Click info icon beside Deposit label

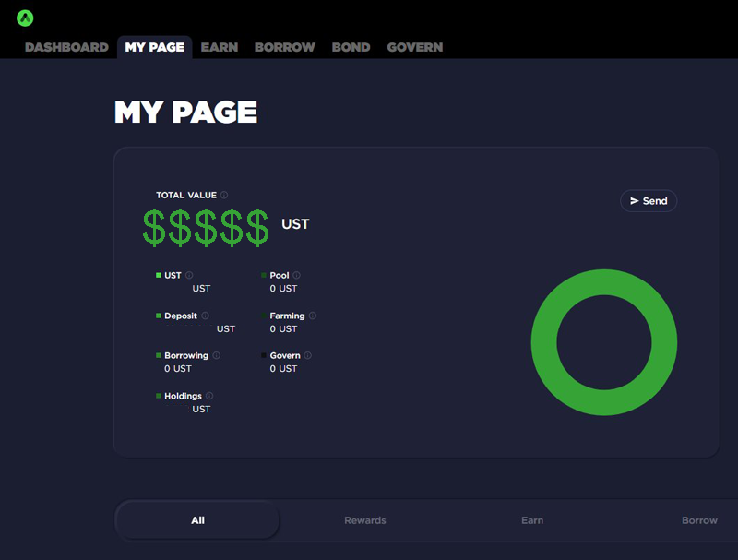(x=205, y=316)
